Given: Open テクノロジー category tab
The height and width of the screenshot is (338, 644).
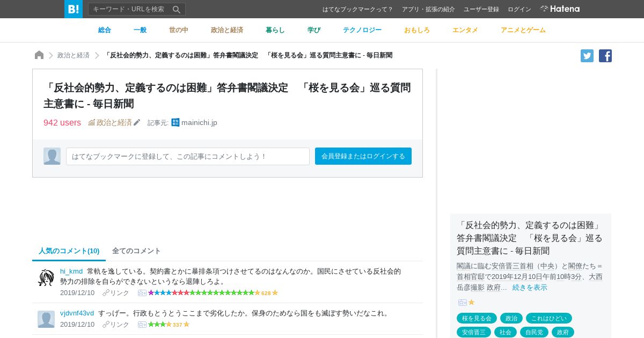Looking at the screenshot, I should click(362, 30).
